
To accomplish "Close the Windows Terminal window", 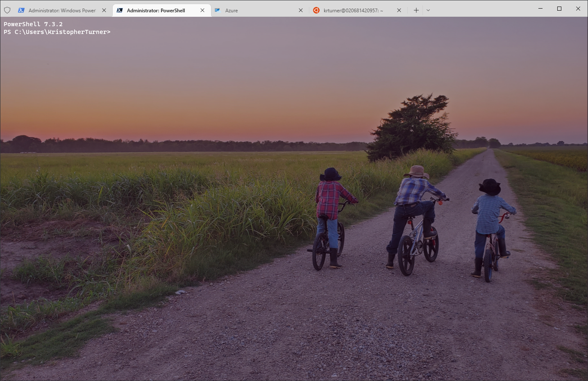I will 578,9.
